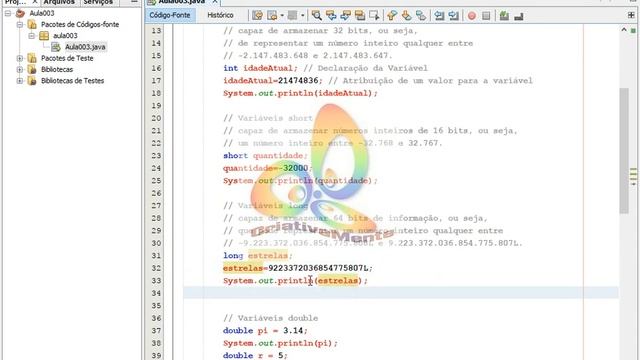Select the aula003 package
Image resolution: width=640 pixels, height=360 pixels.
65,36
